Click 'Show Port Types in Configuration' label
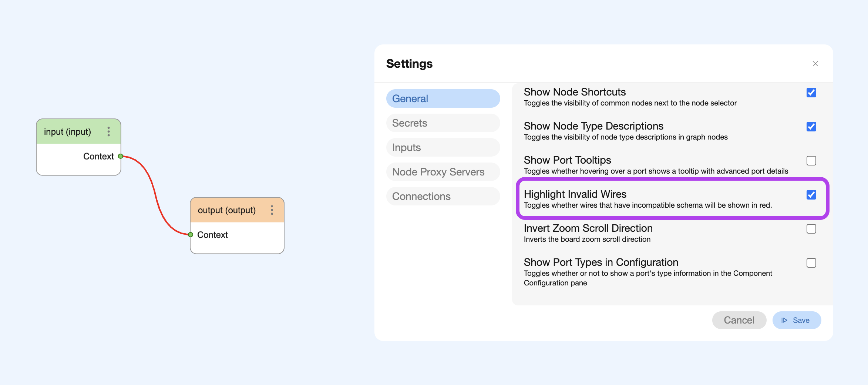 click(601, 262)
